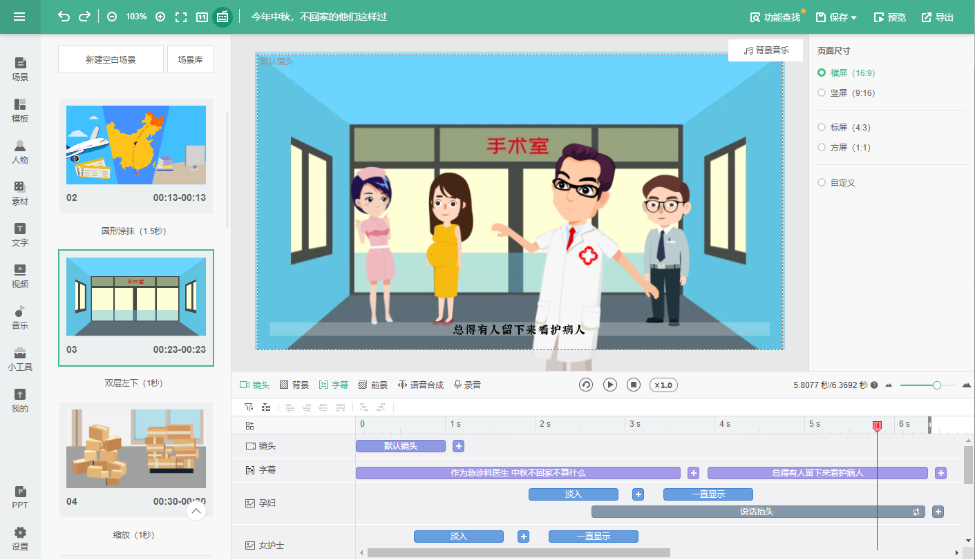Toggle the collapse-all tracks icon above 镜头

click(x=249, y=425)
